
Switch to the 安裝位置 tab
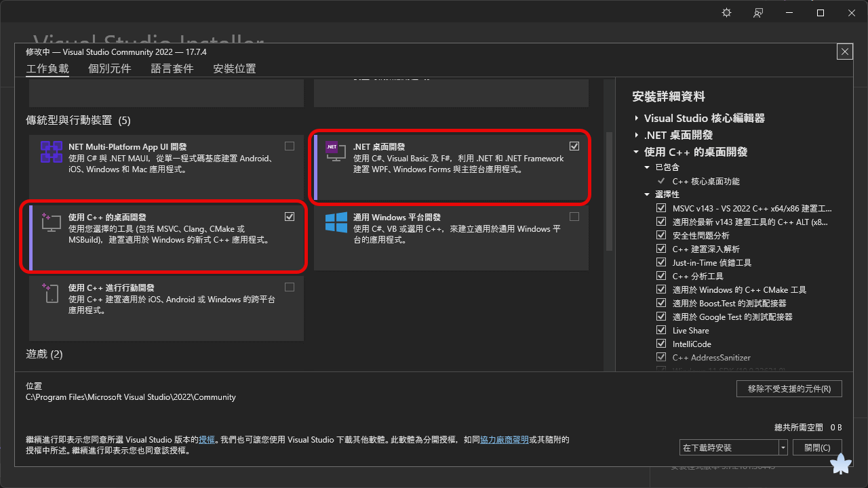pyautogui.click(x=235, y=68)
